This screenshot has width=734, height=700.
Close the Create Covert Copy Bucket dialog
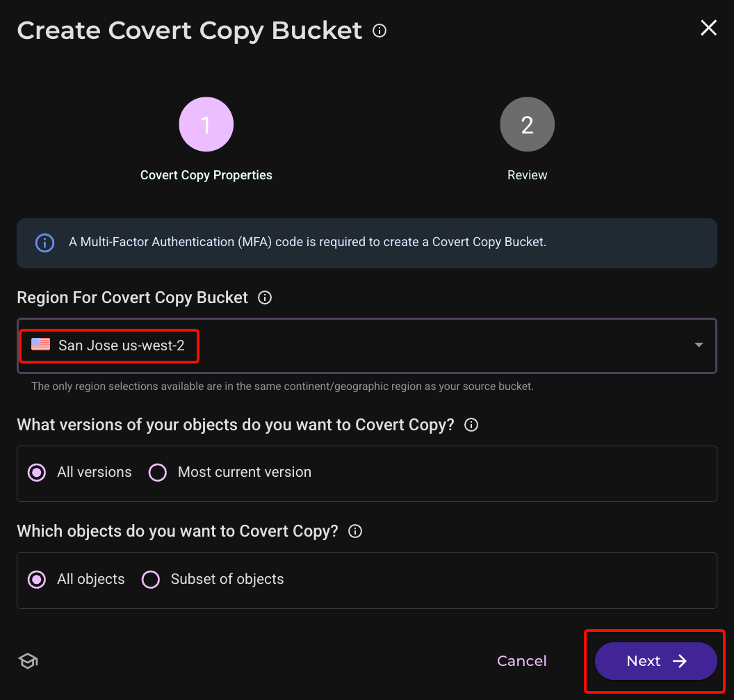point(709,28)
